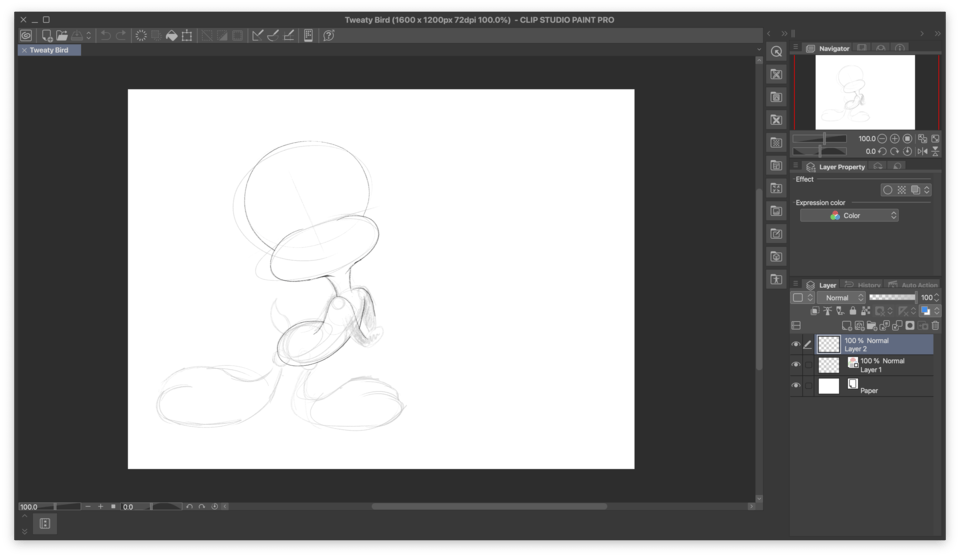The width and height of the screenshot is (960, 557).
Task: Open a file with folder icon
Action: (x=62, y=36)
